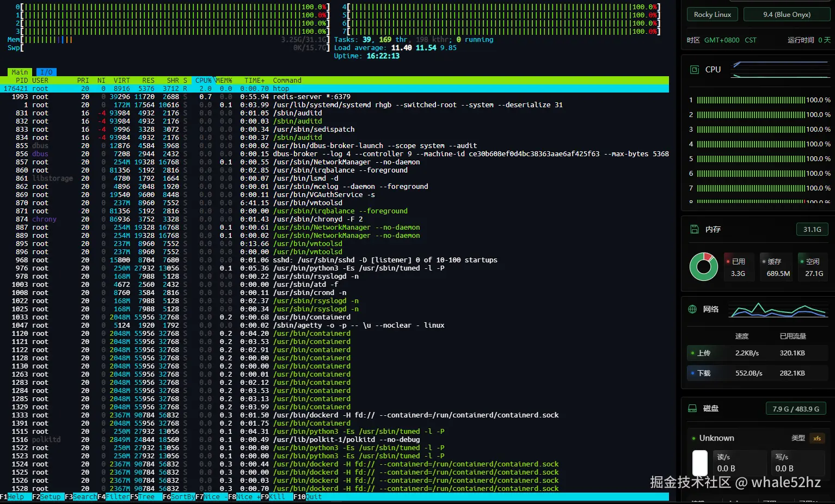Click the white disk icon beside Unknown
This screenshot has width=835, height=504.
(x=699, y=463)
